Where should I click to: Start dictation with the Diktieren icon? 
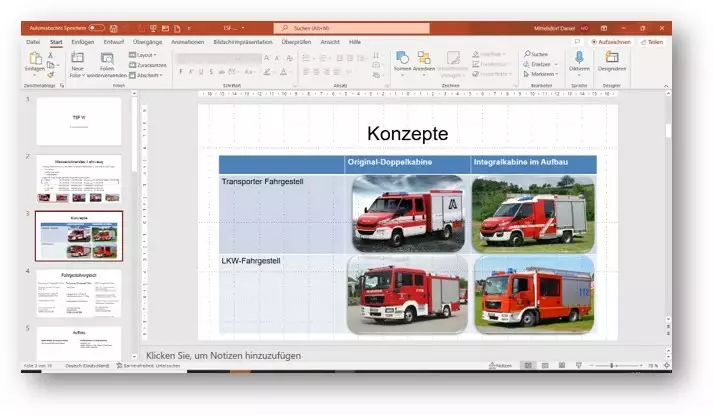pyautogui.click(x=579, y=62)
